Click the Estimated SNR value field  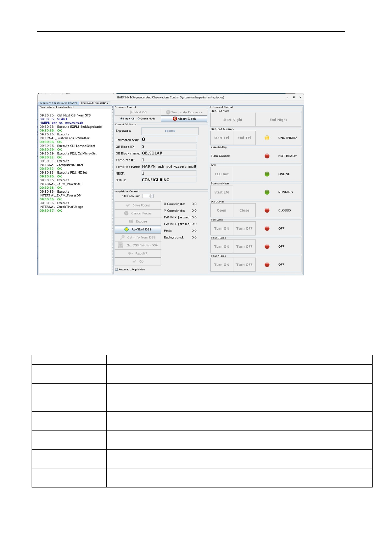[x=169, y=140]
